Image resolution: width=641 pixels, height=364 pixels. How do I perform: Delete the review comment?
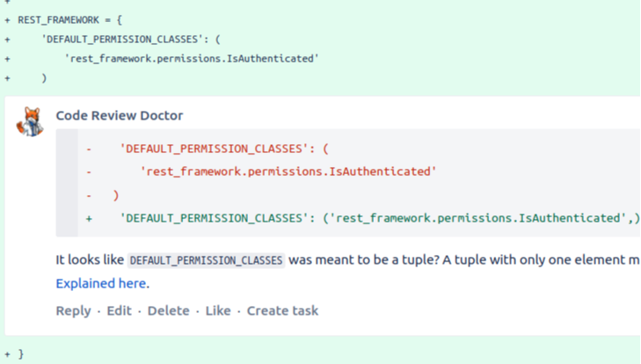pyautogui.click(x=168, y=310)
